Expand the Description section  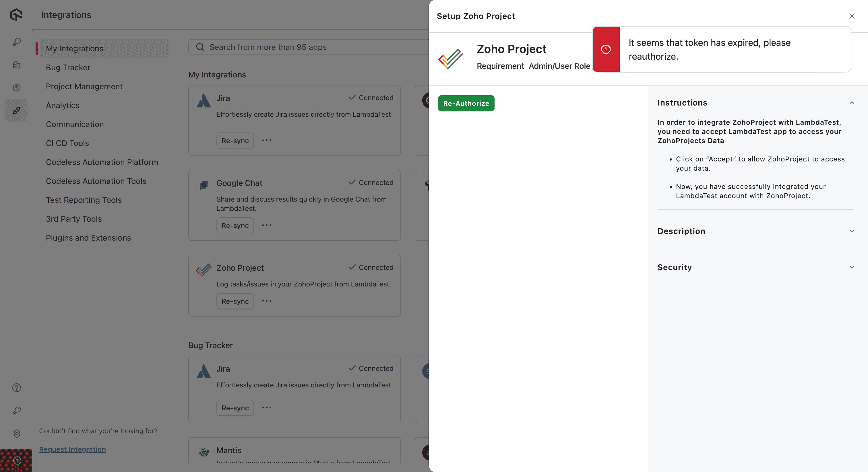[852, 231]
